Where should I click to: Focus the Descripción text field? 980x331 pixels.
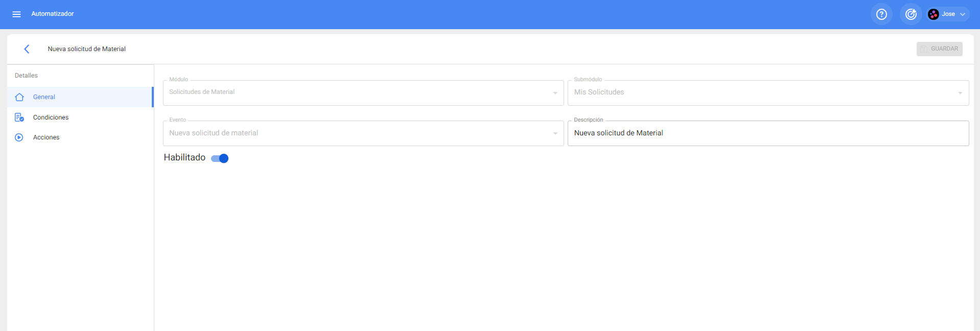point(767,133)
